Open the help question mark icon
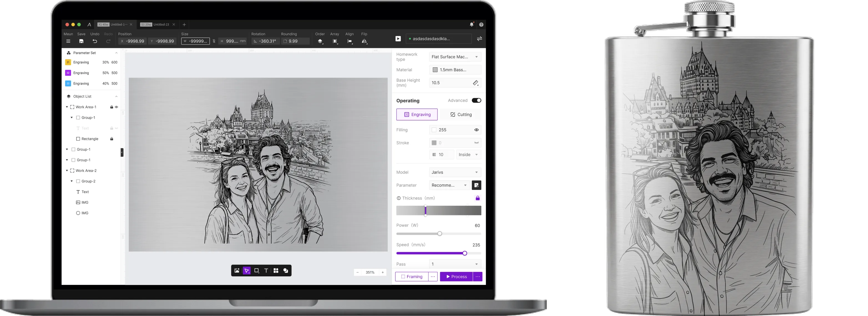The height and width of the screenshot is (316, 868). (x=481, y=25)
